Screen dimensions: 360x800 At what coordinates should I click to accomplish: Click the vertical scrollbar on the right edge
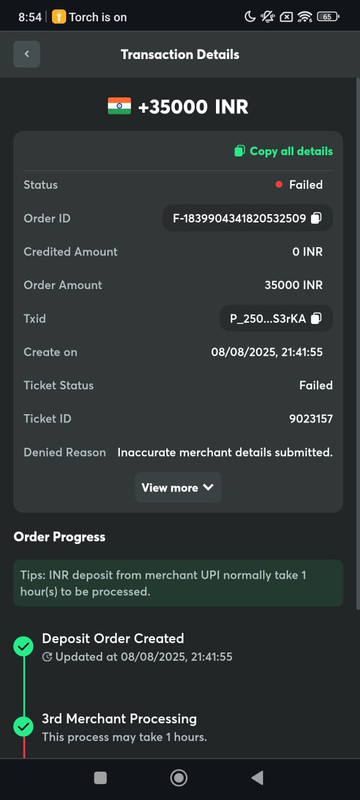tap(357, 343)
